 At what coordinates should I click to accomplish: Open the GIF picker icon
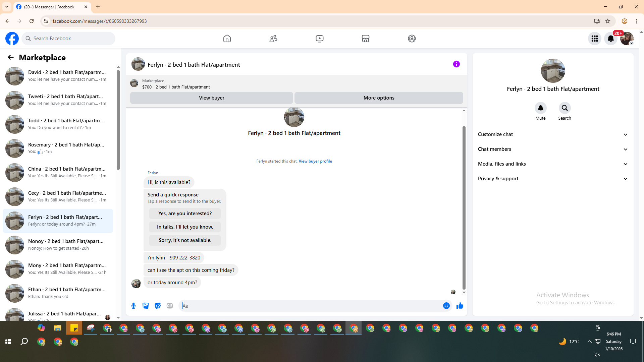point(170,306)
